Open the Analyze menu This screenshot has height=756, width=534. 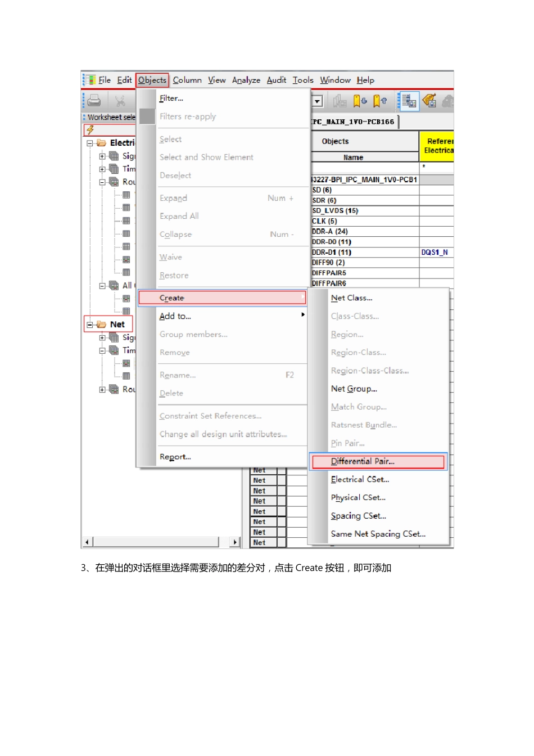246,80
